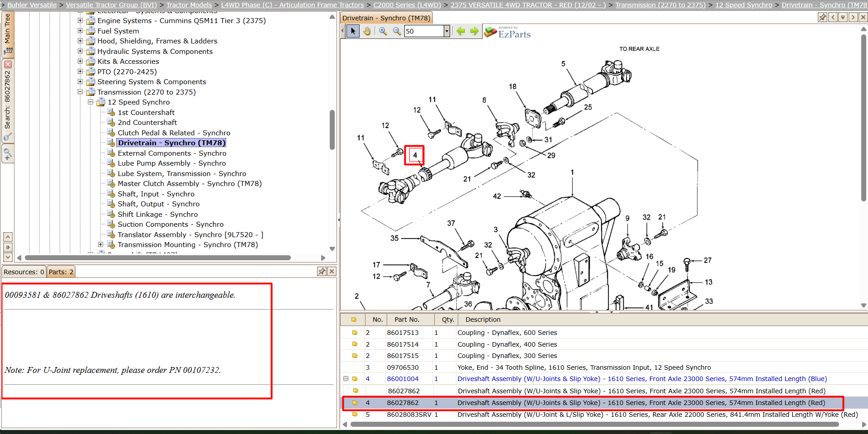The height and width of the screenshot is (434, 868).
Task: Expand Hydraulic Systems & Components node
Action: click(x=80, y=51)
